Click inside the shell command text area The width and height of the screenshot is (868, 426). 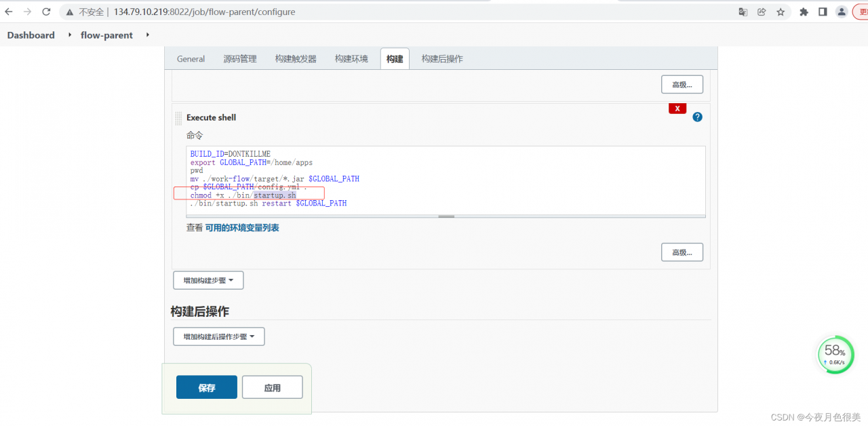pos(446,180)
